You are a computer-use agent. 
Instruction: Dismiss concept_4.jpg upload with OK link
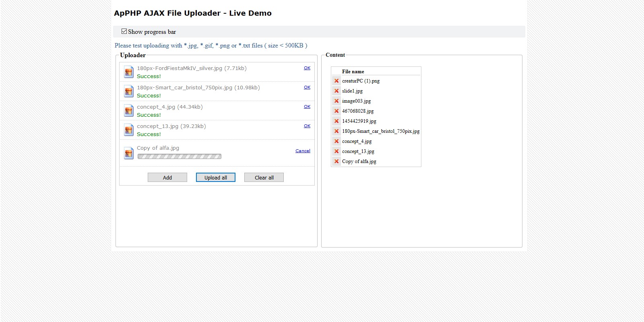[307, 107]
